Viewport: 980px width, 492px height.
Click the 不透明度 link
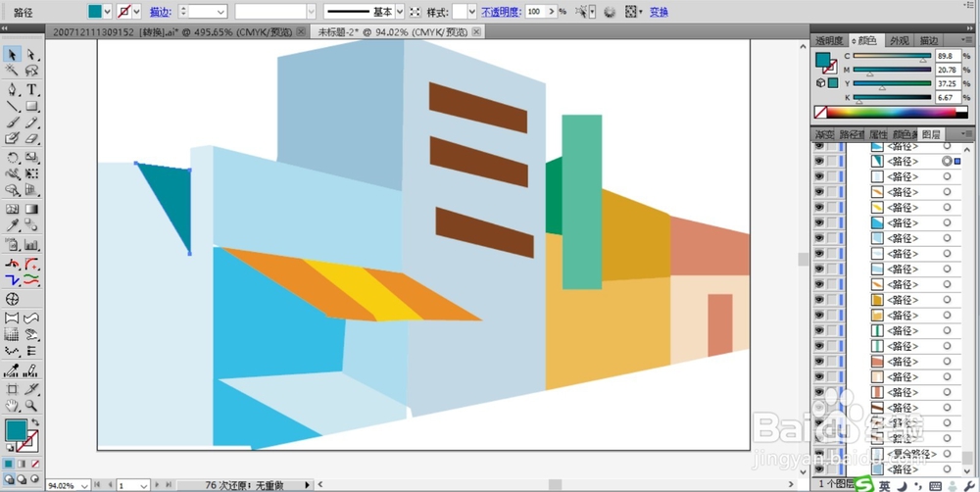tap(501, 12)
